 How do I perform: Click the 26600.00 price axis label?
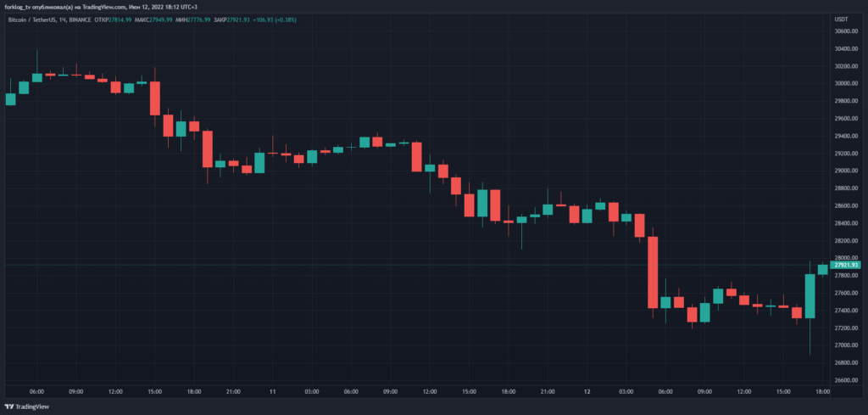pyautogui.click(x=845, y=380)
